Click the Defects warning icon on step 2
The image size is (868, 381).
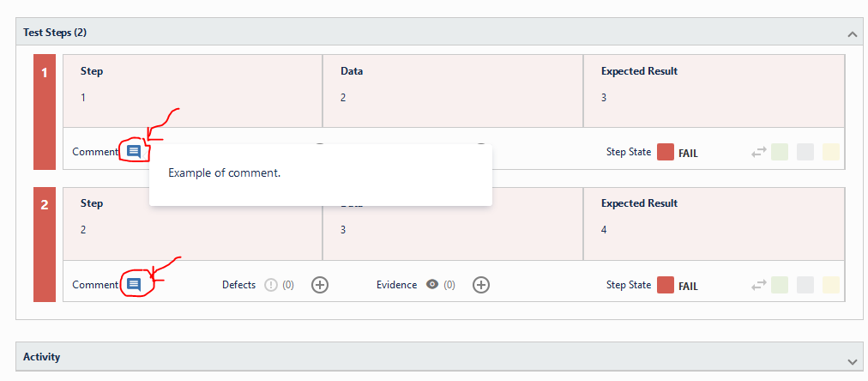click(270, 285)
